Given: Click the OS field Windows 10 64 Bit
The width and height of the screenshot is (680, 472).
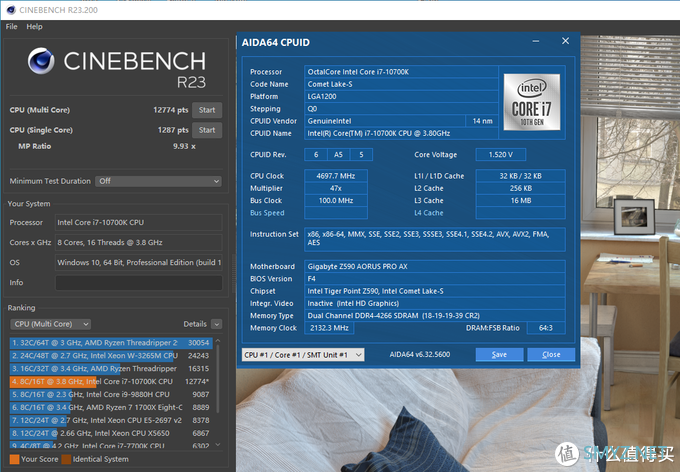Looking at the screenshot, I should point(139,262).
